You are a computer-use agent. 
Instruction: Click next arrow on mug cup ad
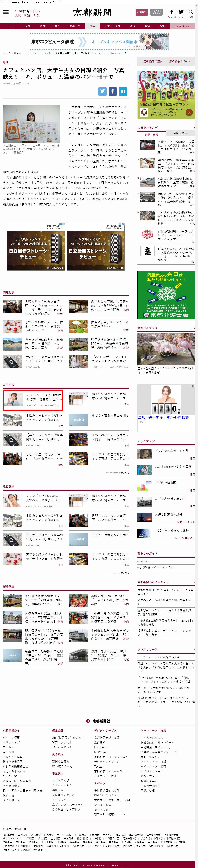point(189,112)
